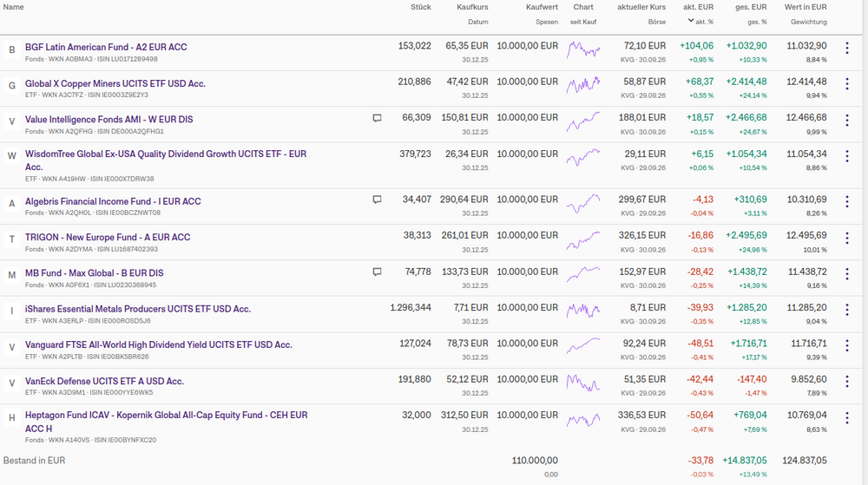
Task: Select the daily change +104,06 for BGF
Action: [x=696, y=46]
